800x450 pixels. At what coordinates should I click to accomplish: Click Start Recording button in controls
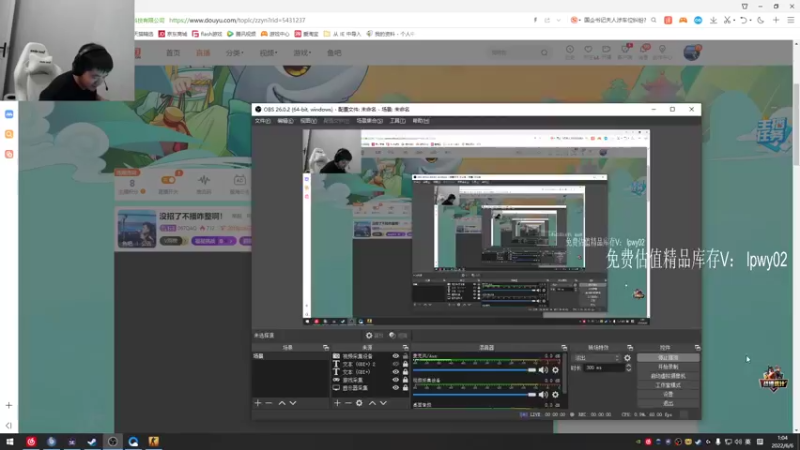[x=668, y=367]
